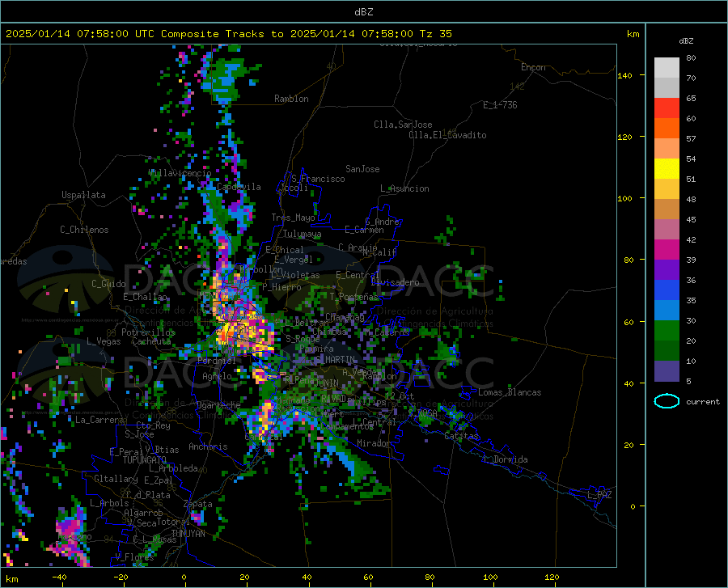Click the 'current' legend label

coord(703,402)
